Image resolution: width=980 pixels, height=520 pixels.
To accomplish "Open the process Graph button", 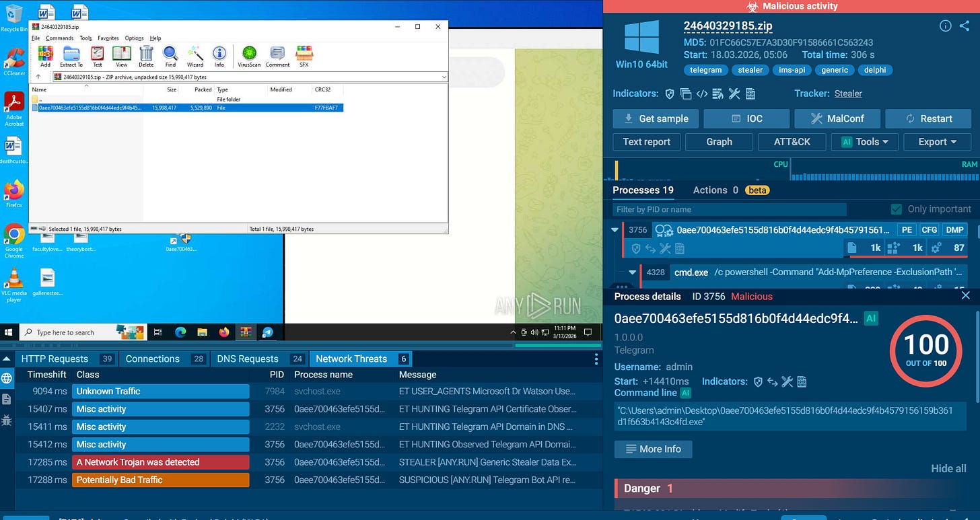I will (719, 142).
